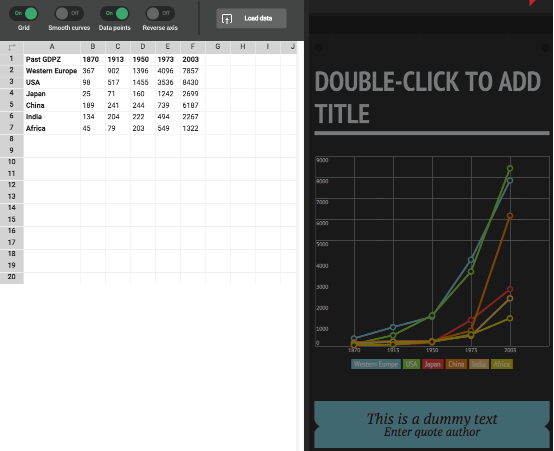Click the red corner ribbon icon
This screenshot has height=451, width=554.
(533, 2)
